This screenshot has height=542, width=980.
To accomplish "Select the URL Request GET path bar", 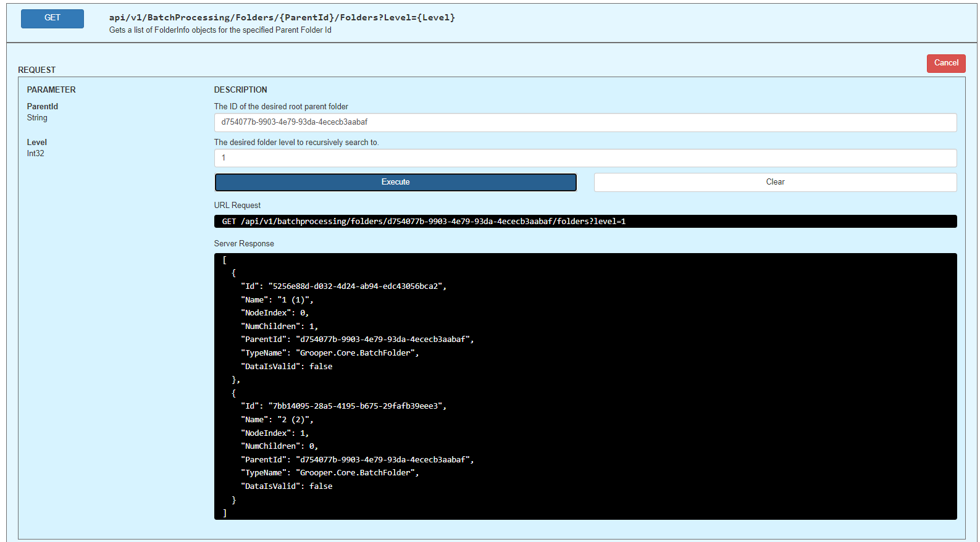I will tap(585, 222).
